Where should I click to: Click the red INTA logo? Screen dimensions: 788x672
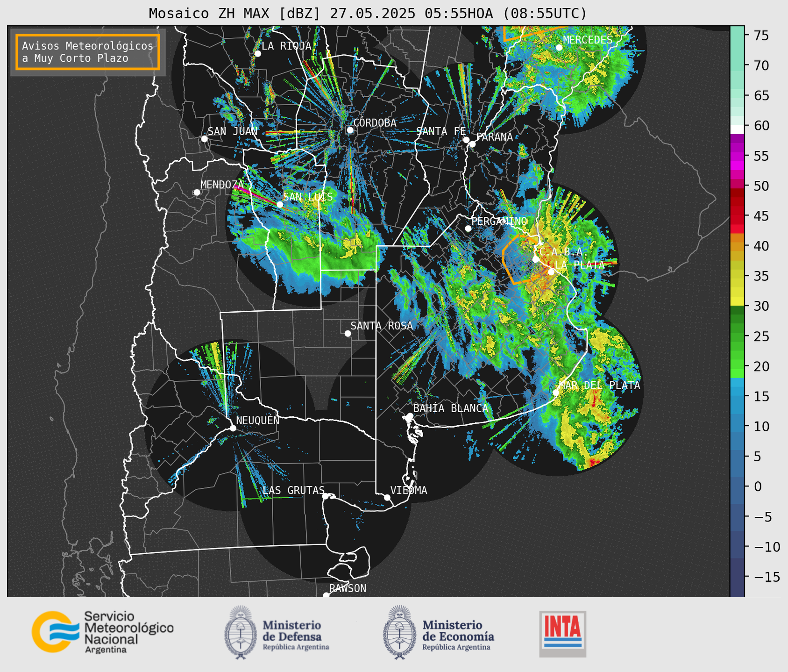[563, 634]
